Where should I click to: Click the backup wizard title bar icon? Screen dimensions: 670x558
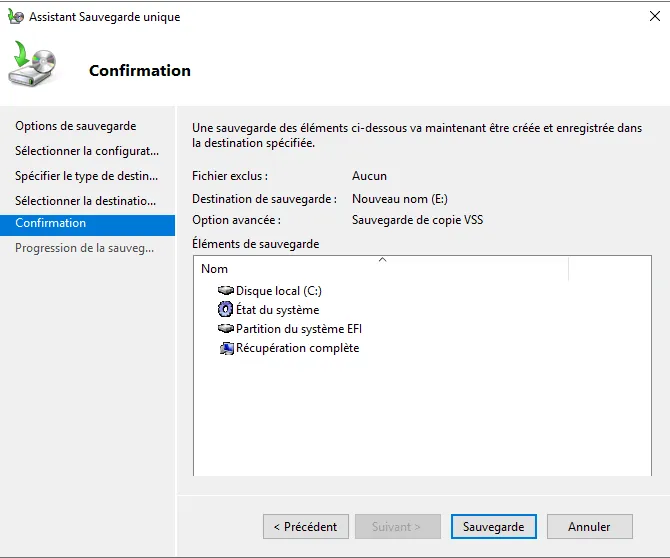16,16
